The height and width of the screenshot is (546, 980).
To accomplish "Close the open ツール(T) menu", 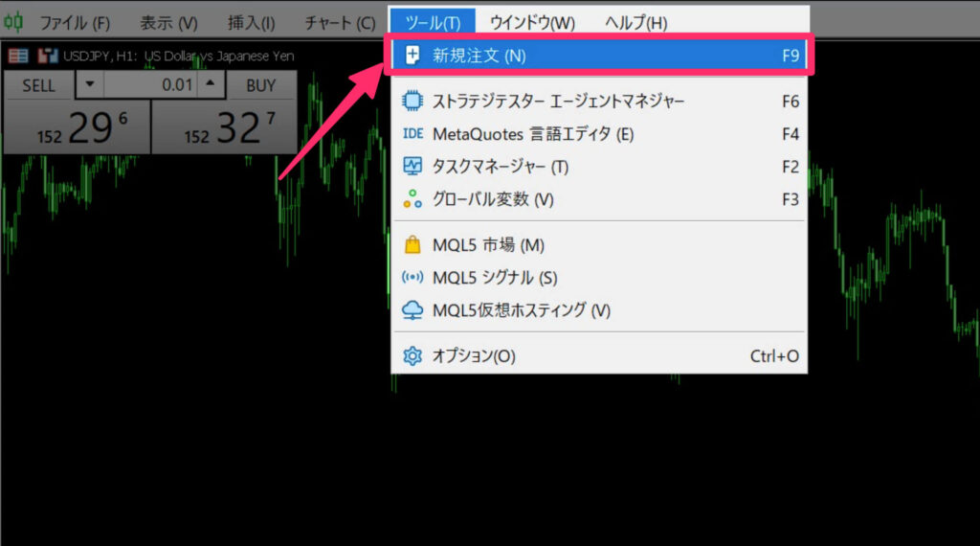I will [433, 23].
